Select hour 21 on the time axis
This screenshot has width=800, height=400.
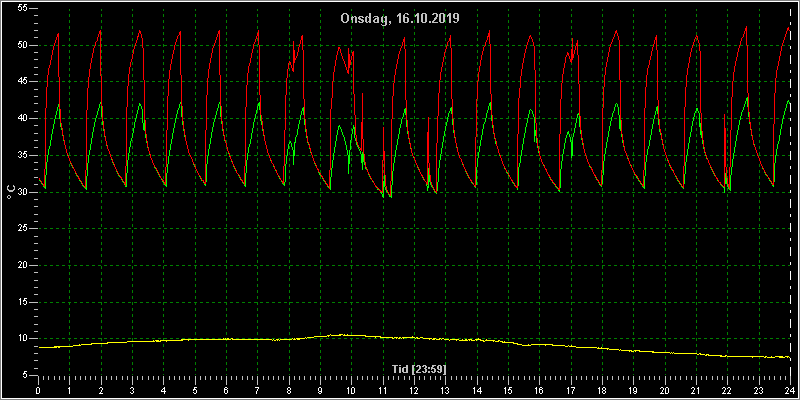click(696, 389)
